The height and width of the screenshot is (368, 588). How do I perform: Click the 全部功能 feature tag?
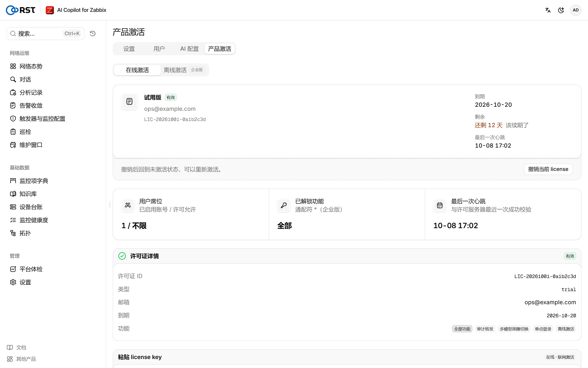coord(462,329)
